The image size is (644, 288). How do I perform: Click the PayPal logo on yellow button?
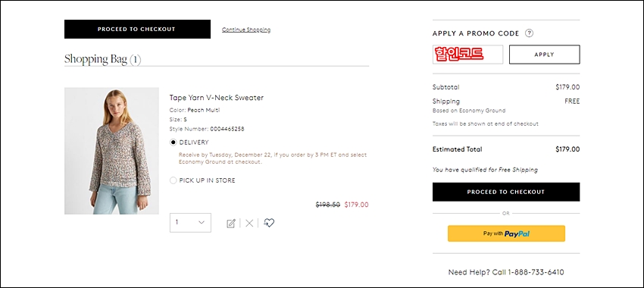(x=517, y=233)
